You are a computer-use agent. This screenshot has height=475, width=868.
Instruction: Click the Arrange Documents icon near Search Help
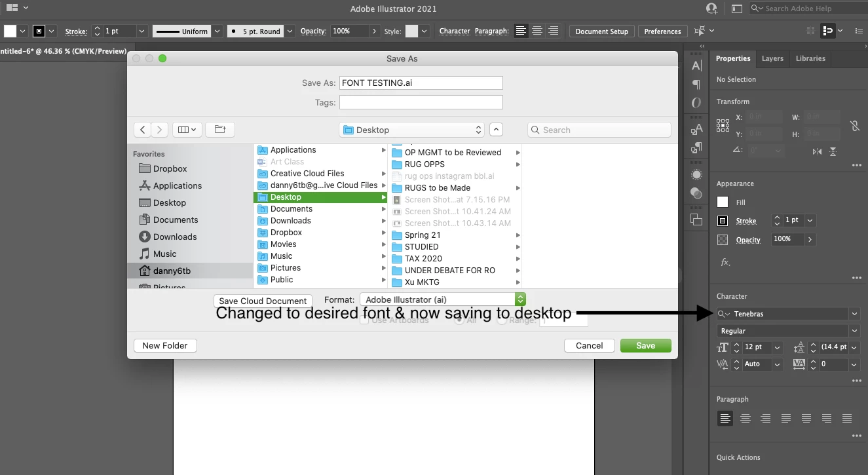click(x=736, y=9)
